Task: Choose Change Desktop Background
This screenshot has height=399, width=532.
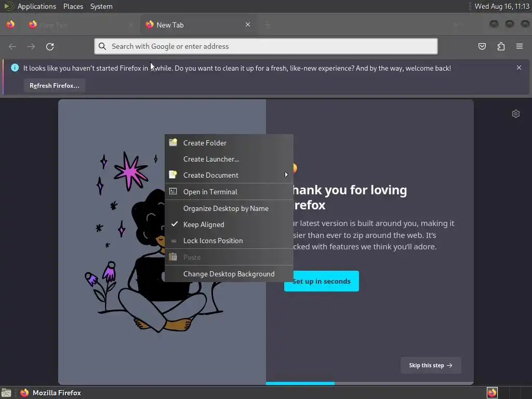Action: click(x=229, y=274)
